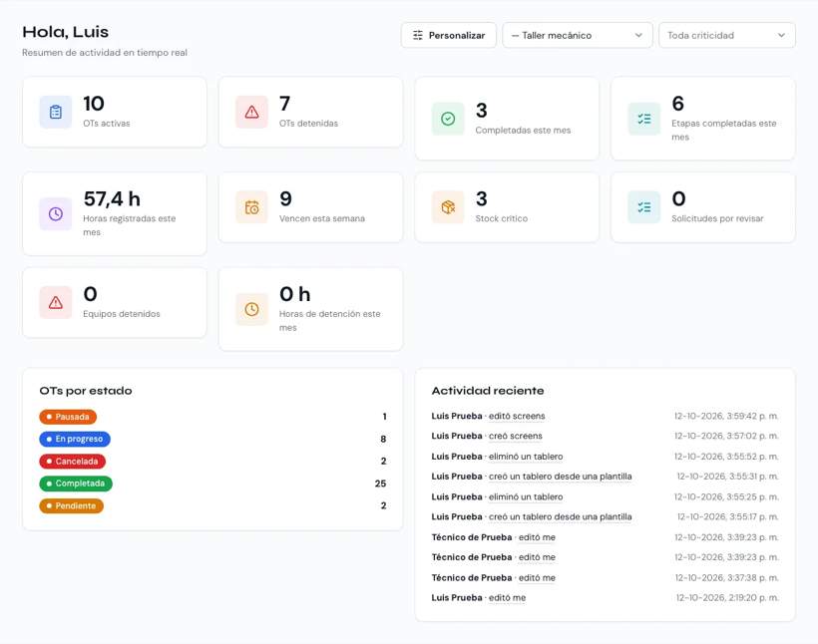Open 'creó un tablero desde una plantilla' at 3:55:17
Screen dimensions: 818x644
[560, 516]
